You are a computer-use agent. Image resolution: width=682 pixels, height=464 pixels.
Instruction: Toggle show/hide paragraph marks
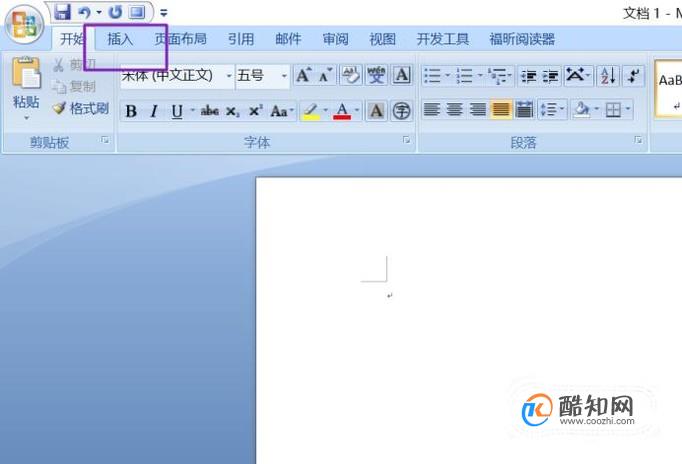click(x=634, y=76)
